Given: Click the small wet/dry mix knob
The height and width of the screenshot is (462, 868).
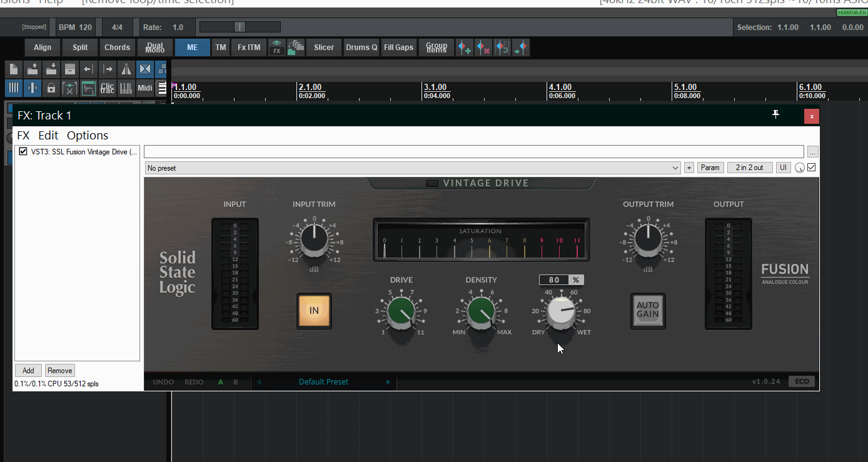Looking at the screenshot, I should pyautogui.click(x=800, y=168).
